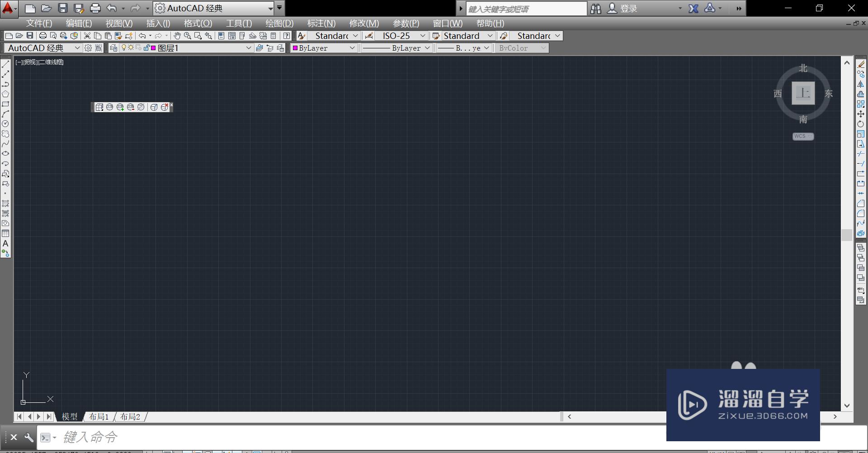Select the Spline draw tool

click(x=5, y=144)
